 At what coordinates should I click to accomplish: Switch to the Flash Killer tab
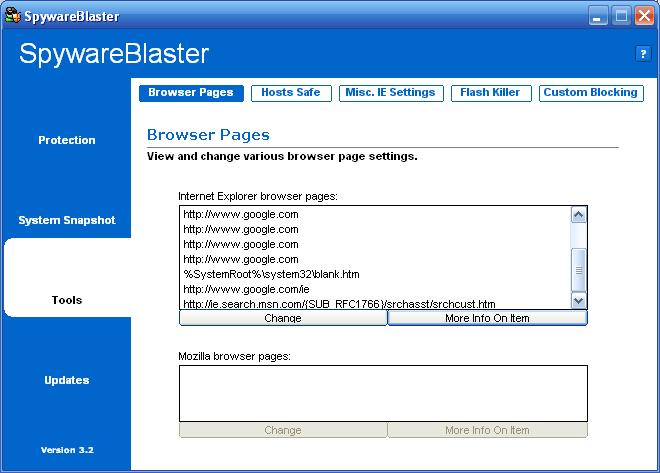click(491, 93)
